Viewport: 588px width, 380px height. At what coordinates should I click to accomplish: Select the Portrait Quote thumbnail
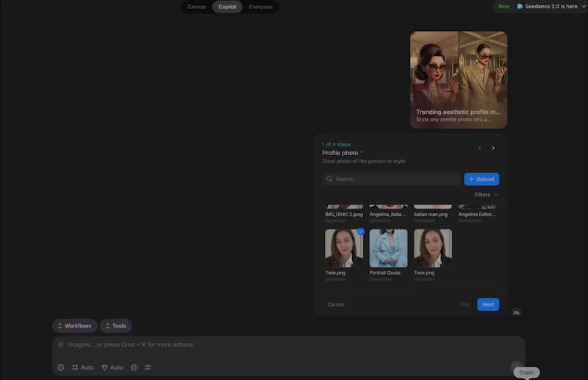pyautogui.click(x=388, y=248)
